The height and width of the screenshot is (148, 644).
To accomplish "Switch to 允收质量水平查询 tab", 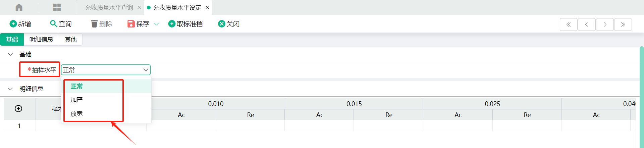I will click(109, 7).
